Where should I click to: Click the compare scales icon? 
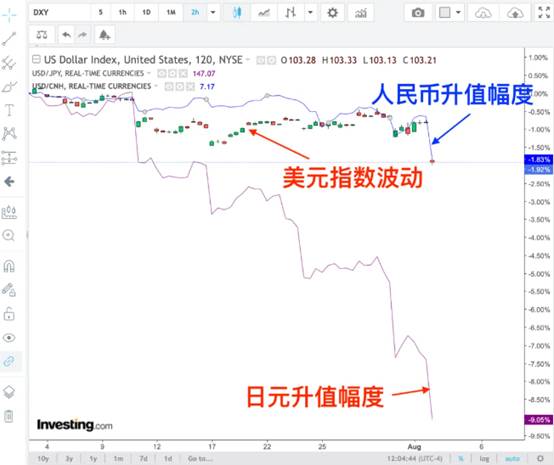point(42,35)
